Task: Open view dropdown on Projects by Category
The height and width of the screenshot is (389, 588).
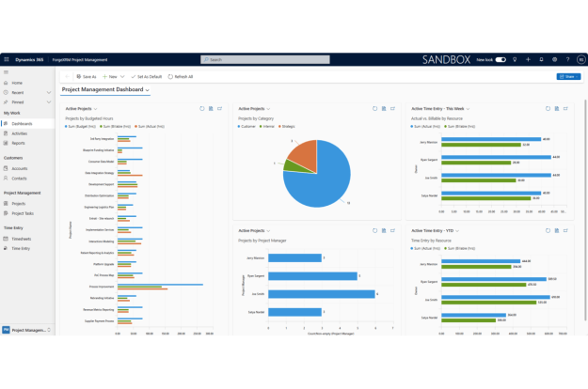Action: click(x=254, y=109)
